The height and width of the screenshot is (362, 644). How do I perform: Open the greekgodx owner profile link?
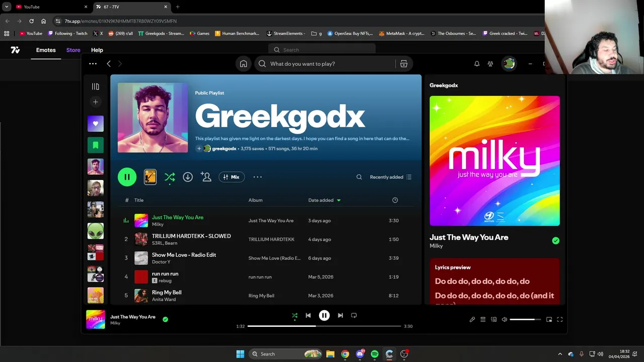pos(224,149)
